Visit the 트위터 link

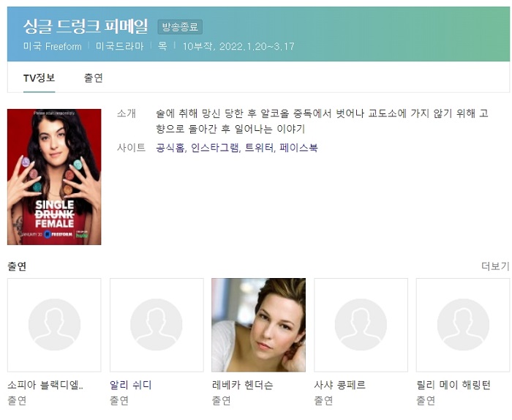click(259, 148)
